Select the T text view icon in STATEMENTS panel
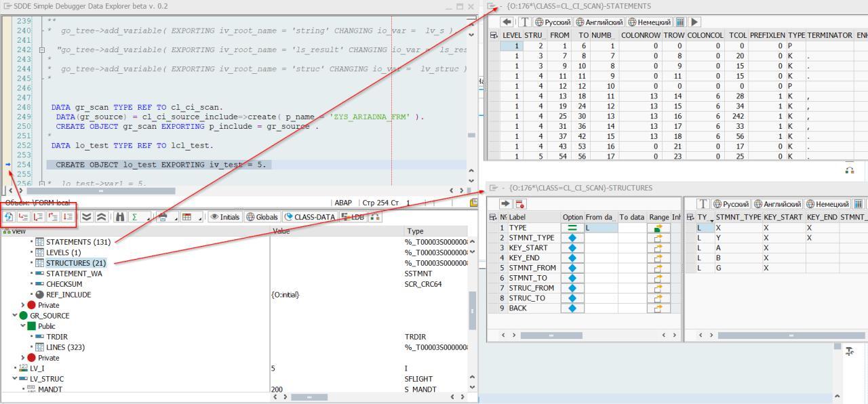868x404 pixels. [x=525, y=21]
